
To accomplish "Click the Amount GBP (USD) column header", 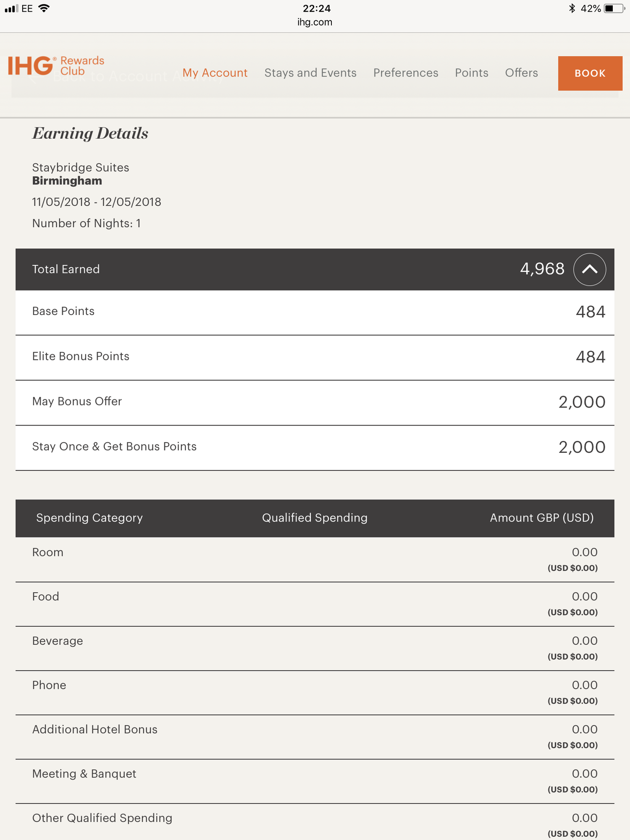I will pos(541,518).
